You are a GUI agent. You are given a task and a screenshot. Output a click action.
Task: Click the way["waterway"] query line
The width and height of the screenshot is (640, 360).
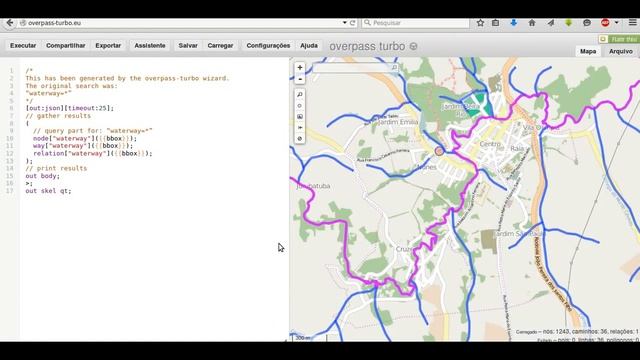(x=83, y=146)
